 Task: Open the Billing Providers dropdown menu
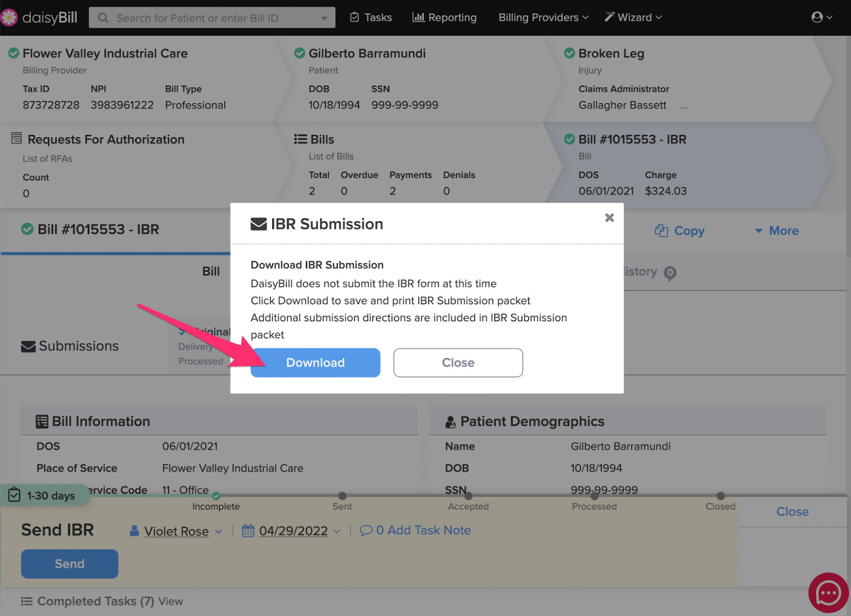(544, 18)
